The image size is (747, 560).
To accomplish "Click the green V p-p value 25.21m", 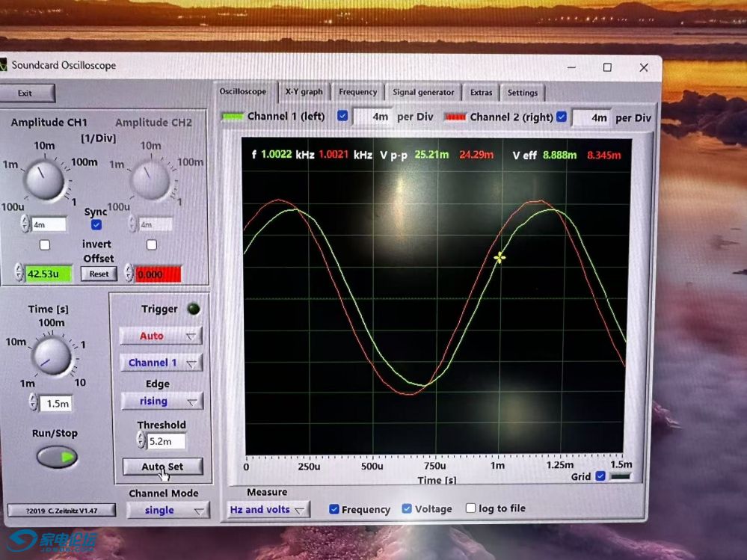I will [x=431, y=154].
